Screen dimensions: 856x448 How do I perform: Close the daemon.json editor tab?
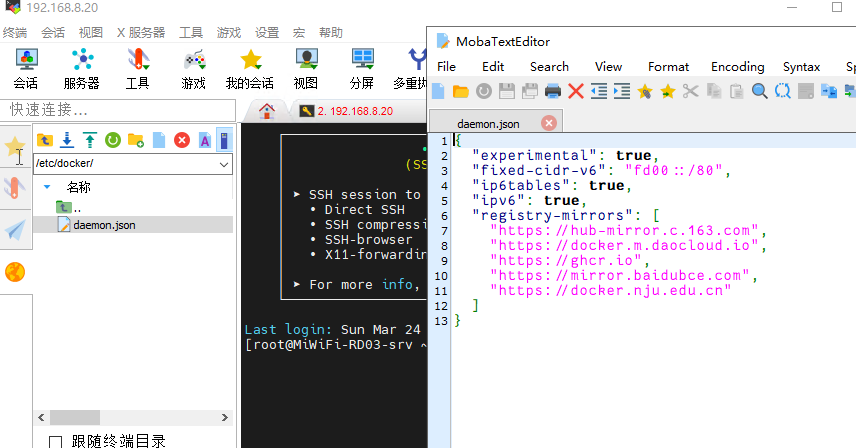click(548, 123)
